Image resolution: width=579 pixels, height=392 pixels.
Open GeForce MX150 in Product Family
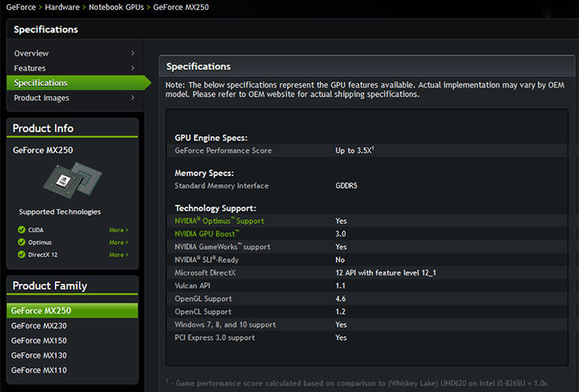tap(39, 341)
